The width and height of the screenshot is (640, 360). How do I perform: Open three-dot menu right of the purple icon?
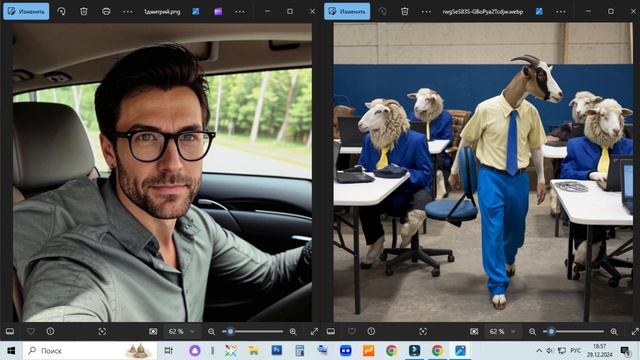coord(240,11)
